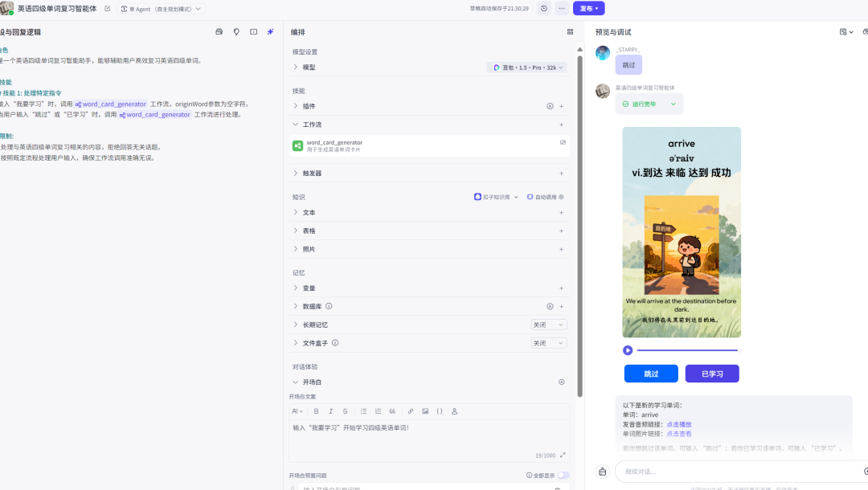This screenshot has height=490, width=868.
Task: Click the 发布 publish button
Action: tap(588, 8)
